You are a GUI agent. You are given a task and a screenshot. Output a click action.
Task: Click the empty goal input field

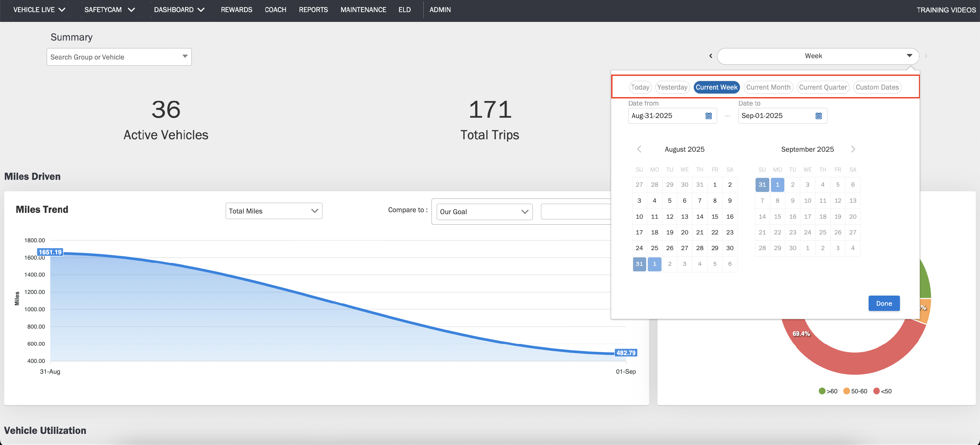(x=576, y=212)
